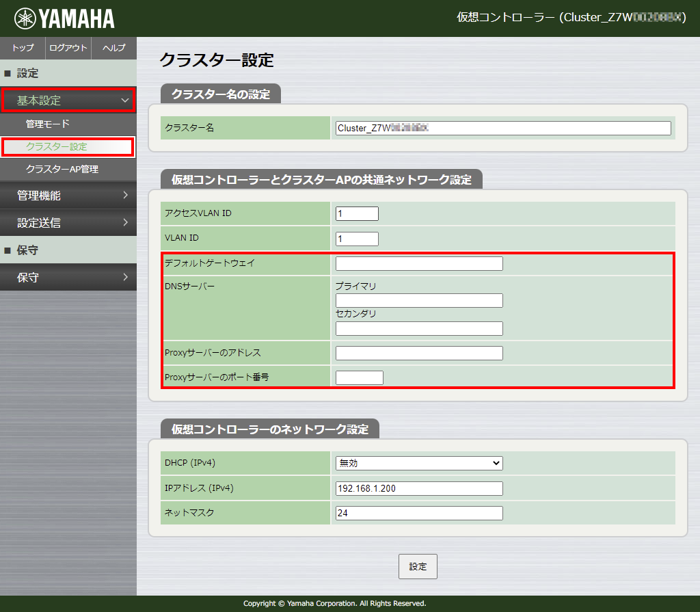Open the DHCP (IPv4) dropdown
The width and height of the screenshot is (700, 612).
tap(419, 464)
